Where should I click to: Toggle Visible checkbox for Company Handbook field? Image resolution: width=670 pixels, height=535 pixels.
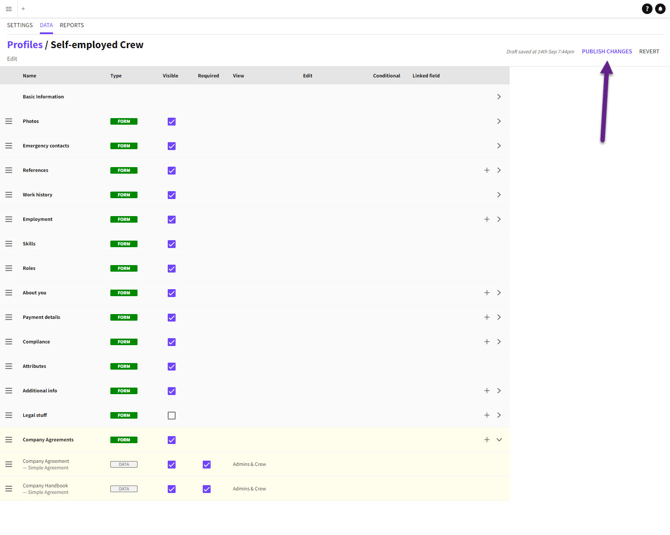click(172, 489)
